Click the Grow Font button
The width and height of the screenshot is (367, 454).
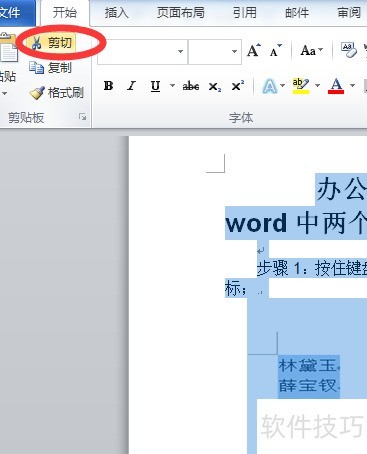point(254,51)
